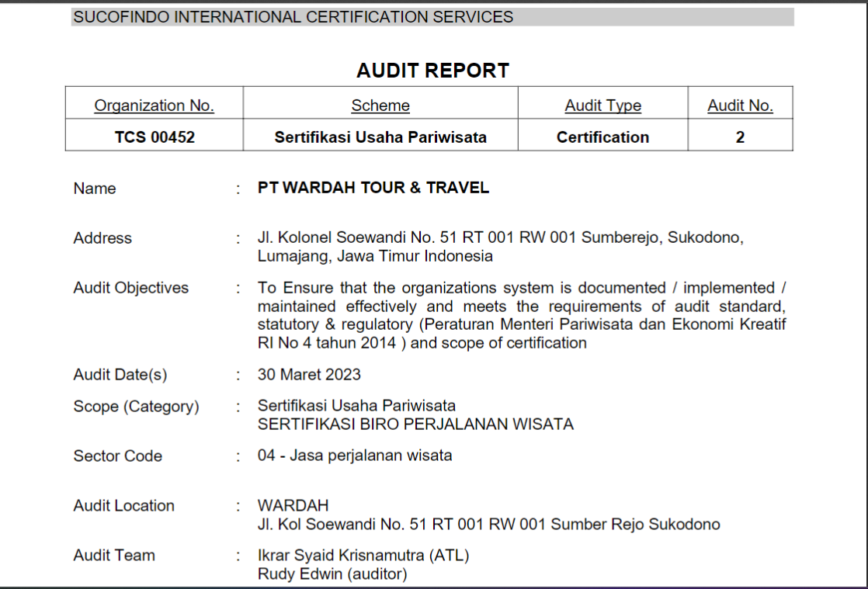Viewport: 868px width, 589px height.
Task: Click the SUCOFINDO INTERNATIONAL CERTIFICATION SERVICES header
Action: click(293, 17)
